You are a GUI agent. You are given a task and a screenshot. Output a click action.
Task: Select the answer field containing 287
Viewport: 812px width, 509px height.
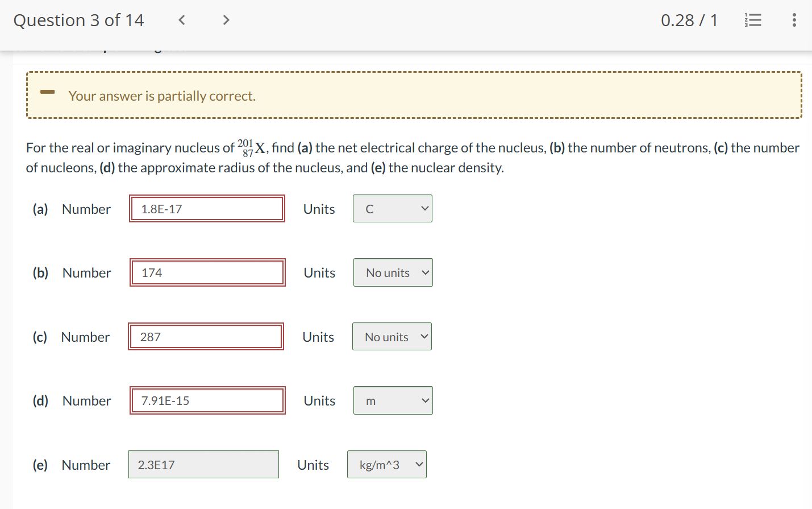(206, 336)
